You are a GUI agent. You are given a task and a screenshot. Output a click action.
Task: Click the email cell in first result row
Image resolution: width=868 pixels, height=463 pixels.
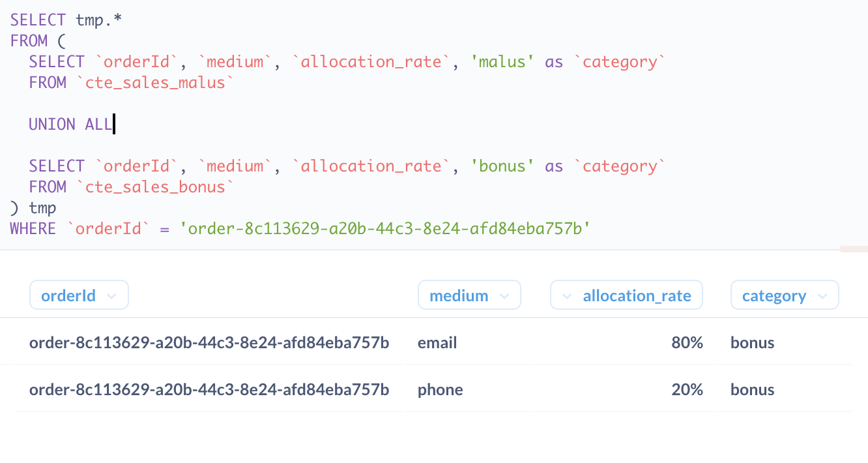437,342
